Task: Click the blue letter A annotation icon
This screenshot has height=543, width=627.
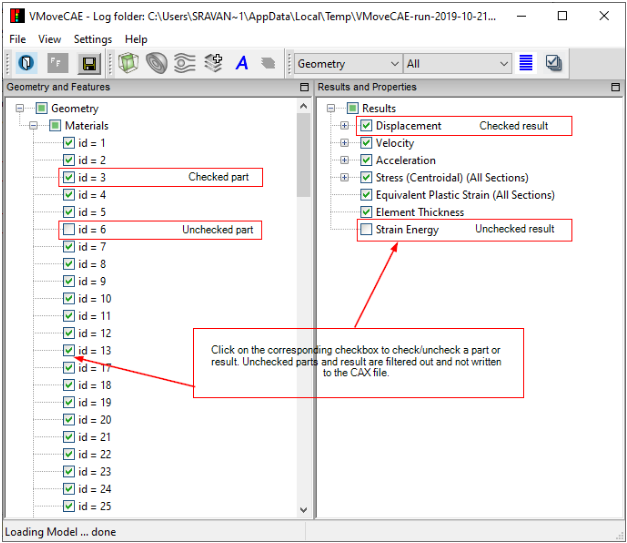Action: pyautogui.click(x=242, y=63)
